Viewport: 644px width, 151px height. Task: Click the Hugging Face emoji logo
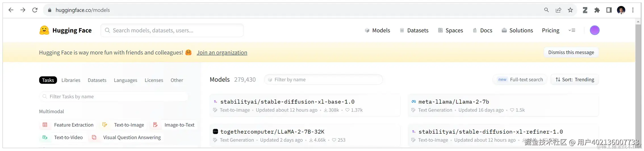(44, 30)
